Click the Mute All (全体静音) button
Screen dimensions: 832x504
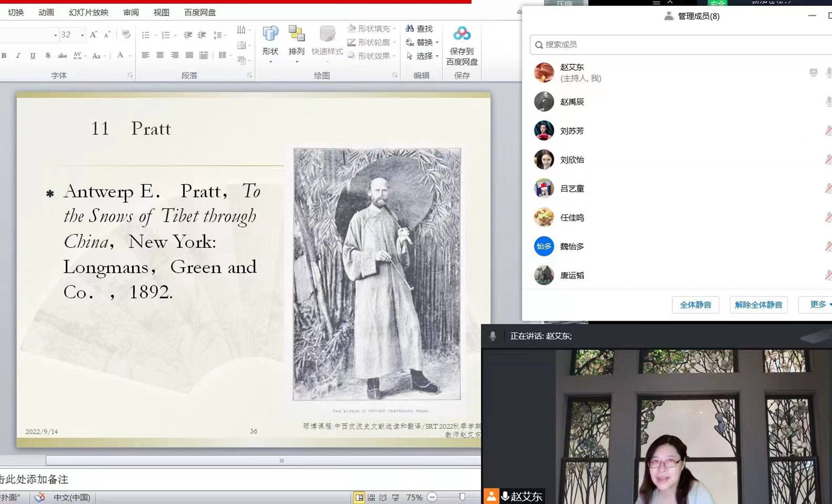(695, 304)
